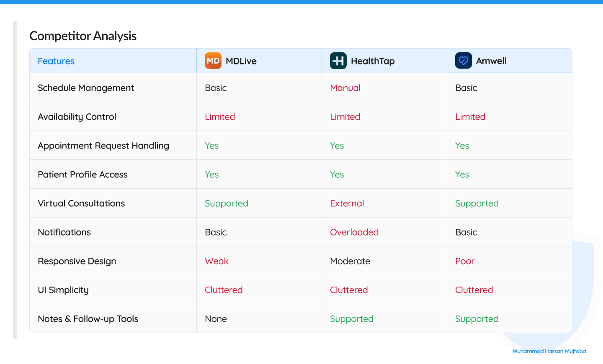The height and width of the screenshot is (364, 603).
Task: Select the Features column header
Action: [56, 61]
